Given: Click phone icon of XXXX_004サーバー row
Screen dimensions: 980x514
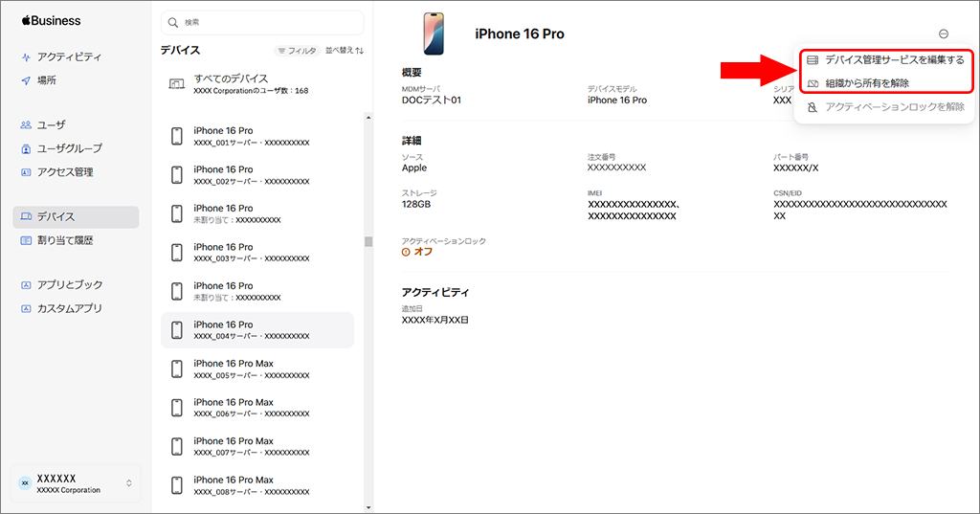Looking at the screenshot, I should pyautogui.click(x=177, y=330).
